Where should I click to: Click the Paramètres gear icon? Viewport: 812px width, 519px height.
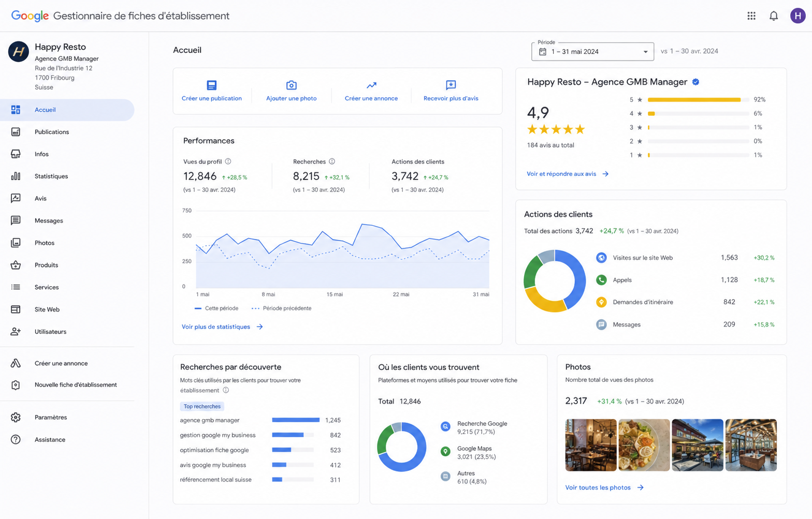tap(16, 417)
